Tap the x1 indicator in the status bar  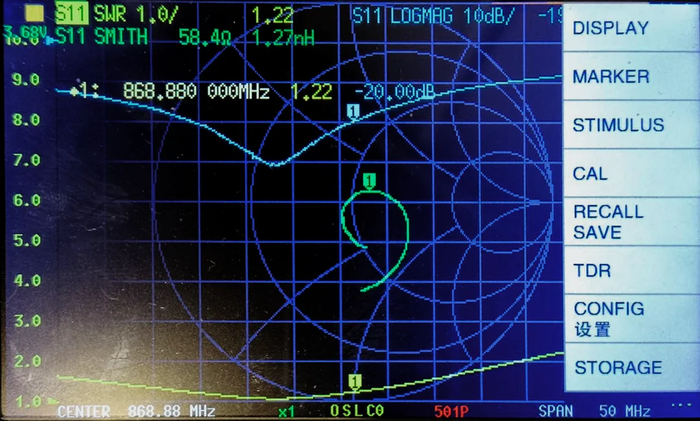[x=286, y=412]
